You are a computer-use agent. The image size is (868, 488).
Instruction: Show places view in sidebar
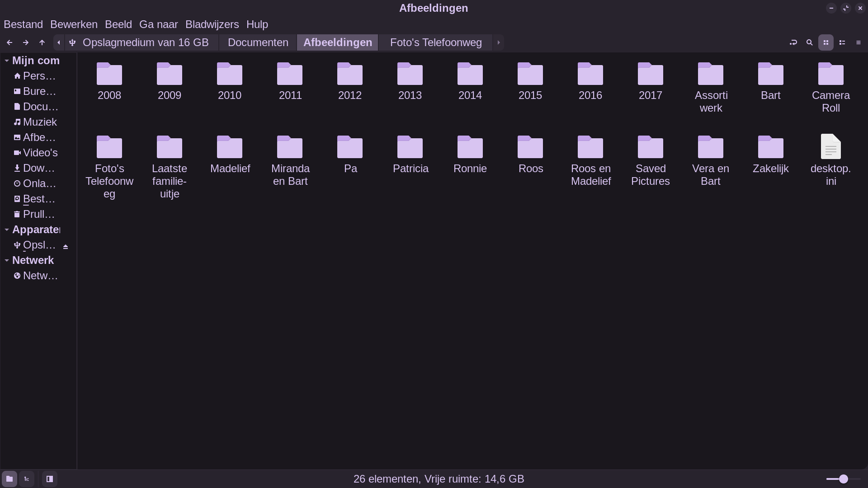tap(9, 479)
